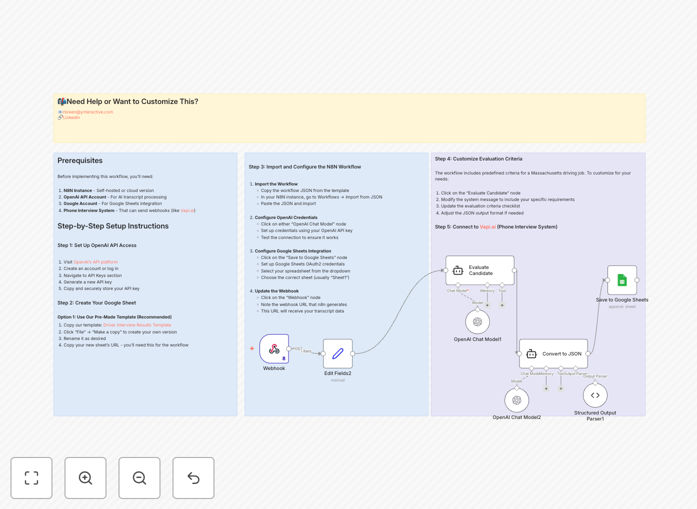Viewport: 697px width, 509px height.
Task: Click the Webhook node output handle
Action: (x=289, y=349)
